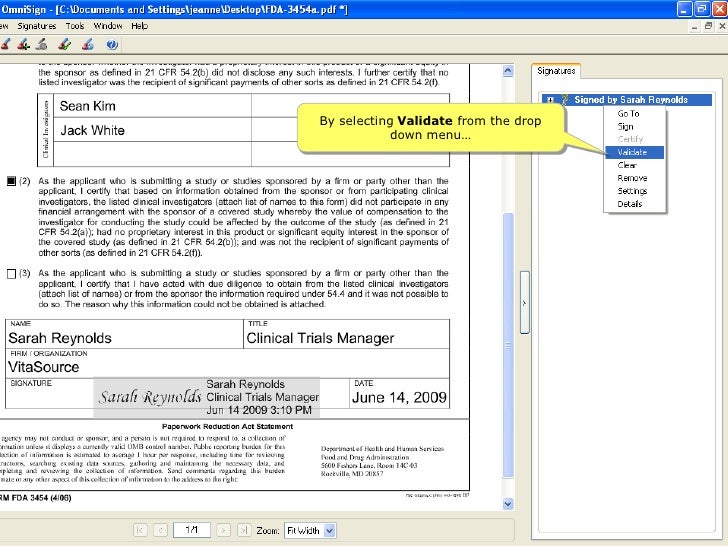Collapse the Signatures side panel using splitter arrow
Viewport: 728px width, 546px height.
click(x=525, y=303)
